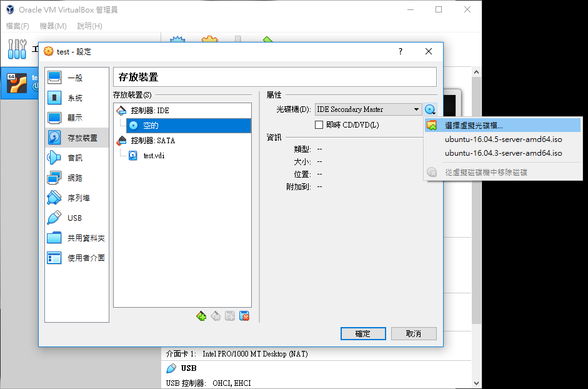Open the 網路 settings category
Viewport: 588px width, 389px height.
76,178
